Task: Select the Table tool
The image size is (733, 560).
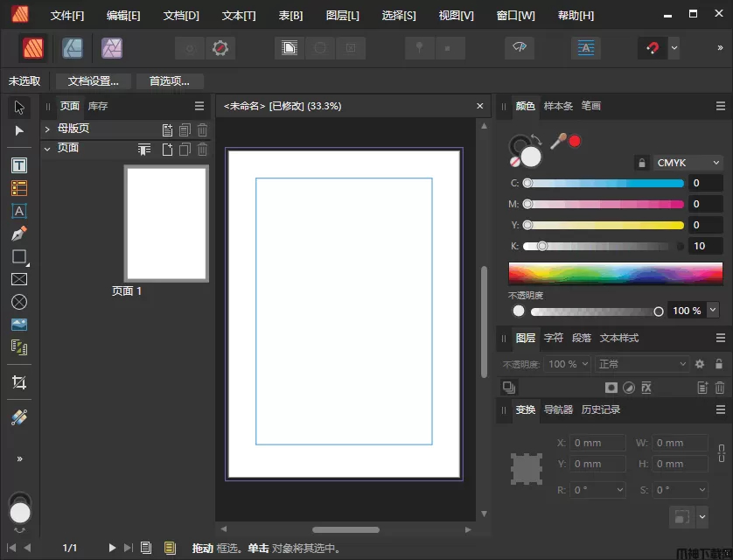Action: pyautogui.click(x=19, y=188)
